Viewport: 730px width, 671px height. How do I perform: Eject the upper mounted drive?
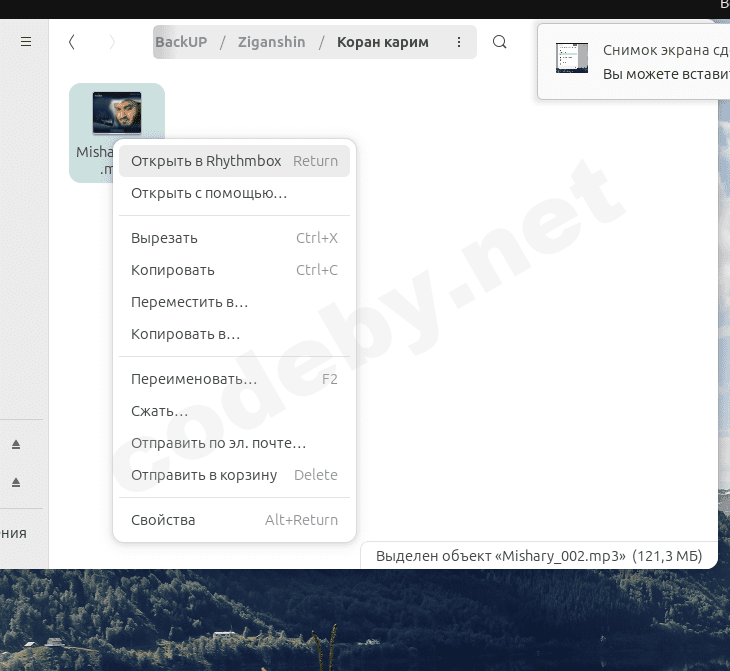point(16,444)
